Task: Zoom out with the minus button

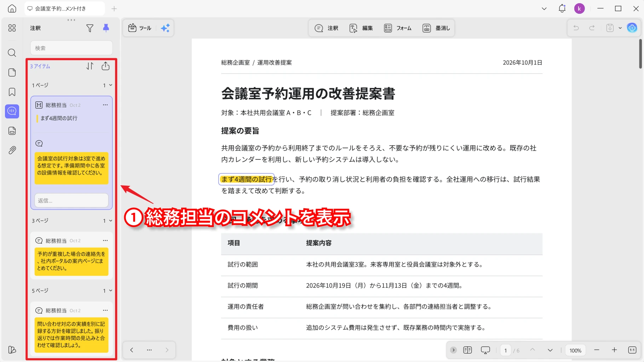Action: tap(597, 350)
